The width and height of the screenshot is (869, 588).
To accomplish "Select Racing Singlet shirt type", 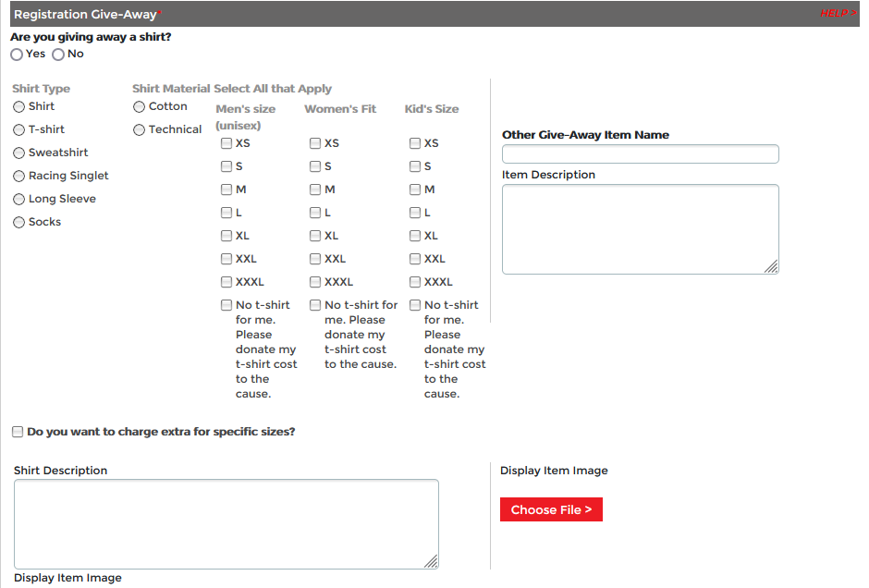I will [x=18, y=177].
